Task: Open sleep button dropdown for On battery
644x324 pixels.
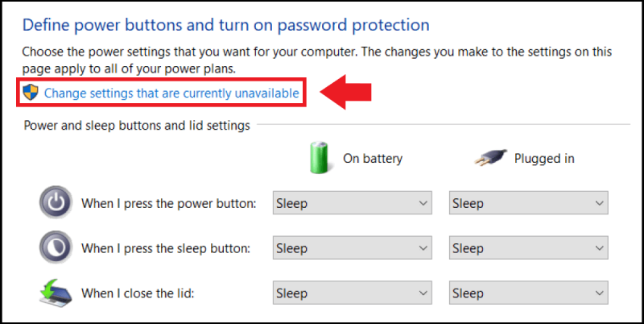Action: pyautogui.click(x=353, y=248)
